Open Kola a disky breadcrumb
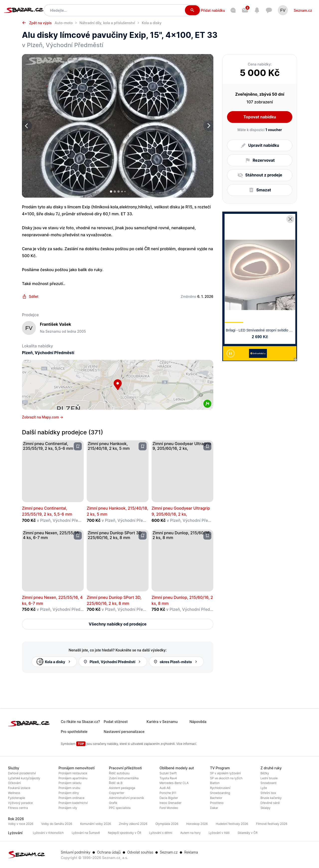This screenshot has width=319, height=868. 152,23
